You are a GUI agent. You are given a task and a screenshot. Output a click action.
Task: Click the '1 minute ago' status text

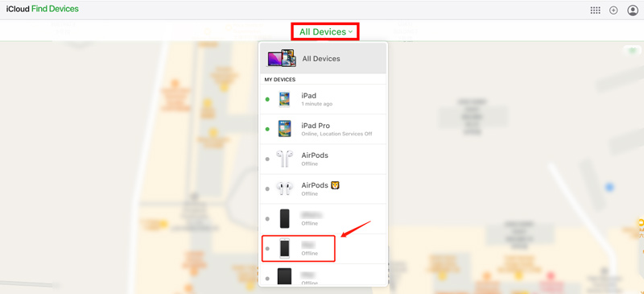316,104
